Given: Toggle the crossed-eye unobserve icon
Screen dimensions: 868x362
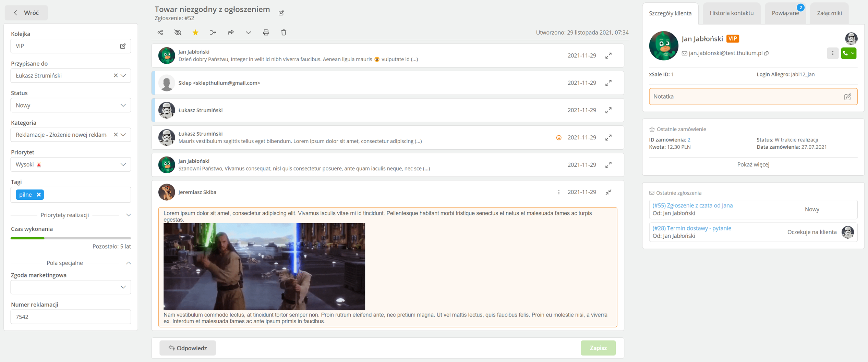Looking at the screenshot, I should pos(178,33).
